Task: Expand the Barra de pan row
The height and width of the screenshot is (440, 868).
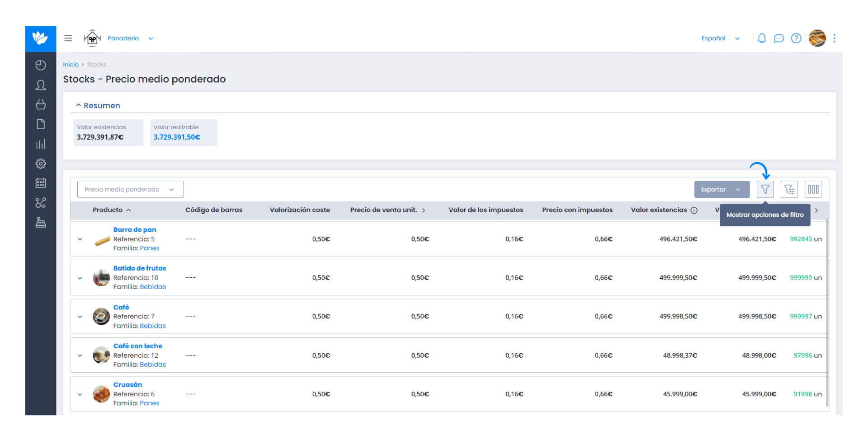Action: [x=80, y=239]
